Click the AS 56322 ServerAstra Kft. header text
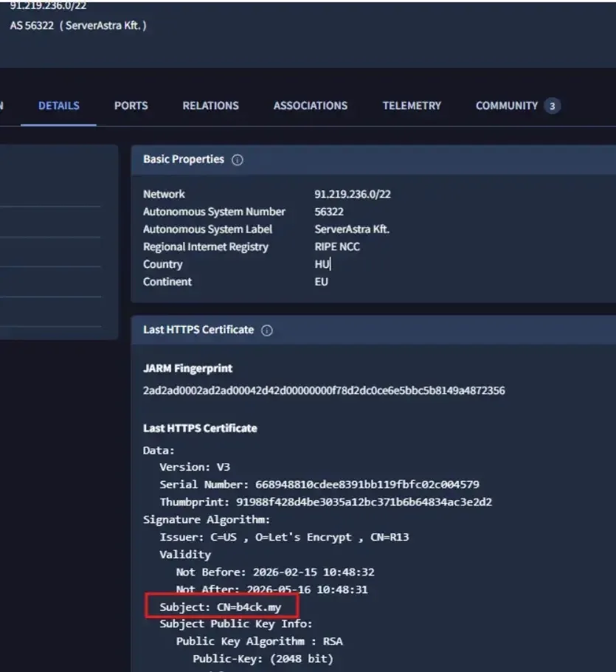 click(x=78, y=26)
